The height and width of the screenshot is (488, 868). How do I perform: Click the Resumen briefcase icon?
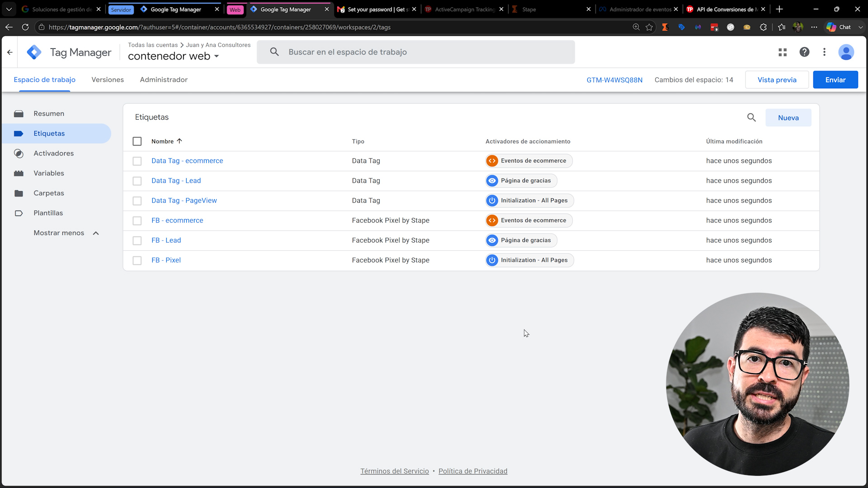pyautogui.click(x=19, y=114)
